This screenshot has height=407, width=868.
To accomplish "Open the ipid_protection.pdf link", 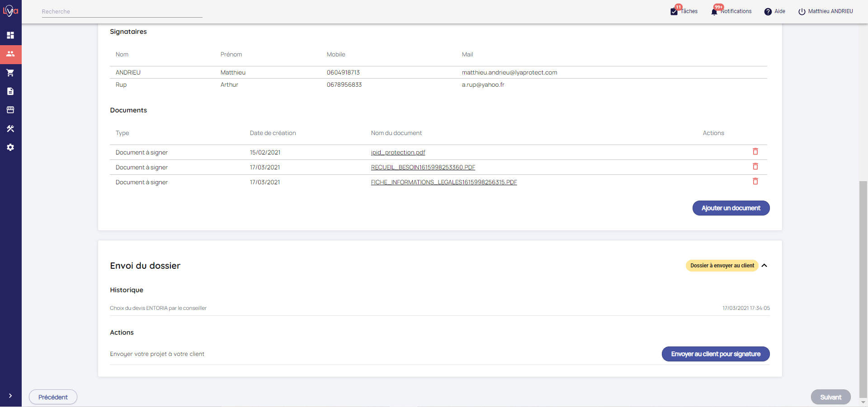I will 398,153.
